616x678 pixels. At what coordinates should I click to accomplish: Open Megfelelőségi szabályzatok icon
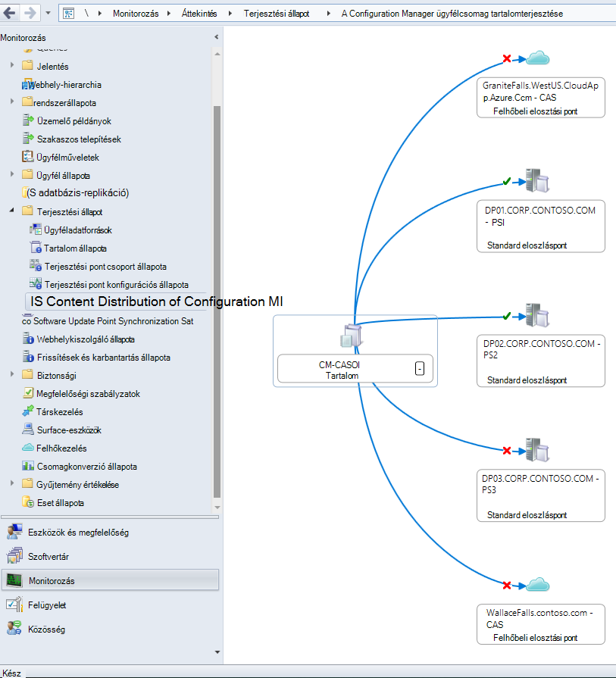tap(28, 392)
